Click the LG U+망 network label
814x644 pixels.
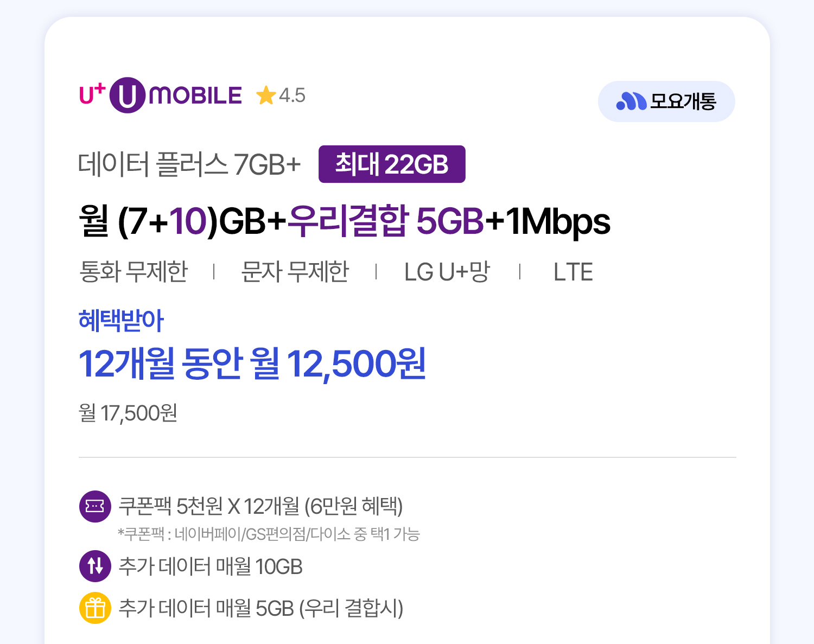pos(447,272)
